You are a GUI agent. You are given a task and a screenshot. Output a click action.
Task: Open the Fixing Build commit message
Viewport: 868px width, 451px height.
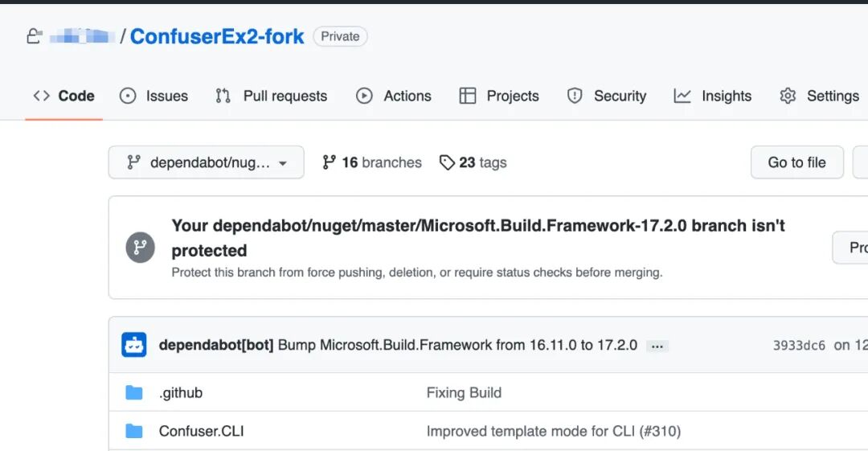coord(464,393)
